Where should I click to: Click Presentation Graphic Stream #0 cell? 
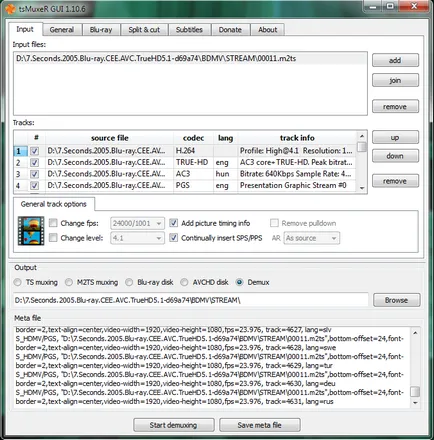pos(297,185)
